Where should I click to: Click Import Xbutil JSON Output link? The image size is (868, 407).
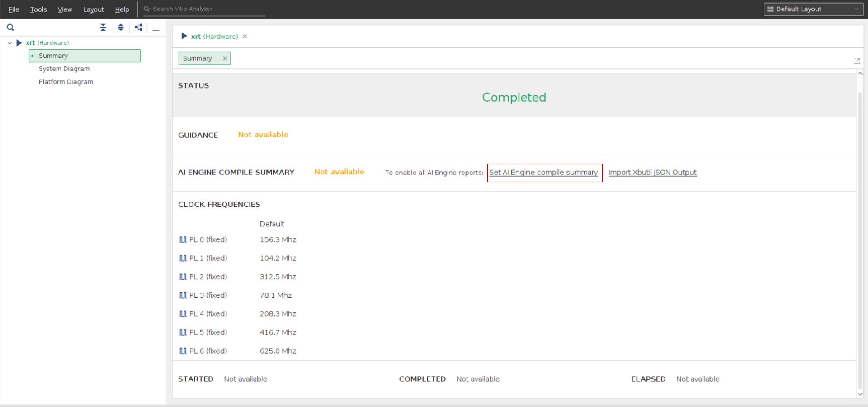[x=652, y=172]
